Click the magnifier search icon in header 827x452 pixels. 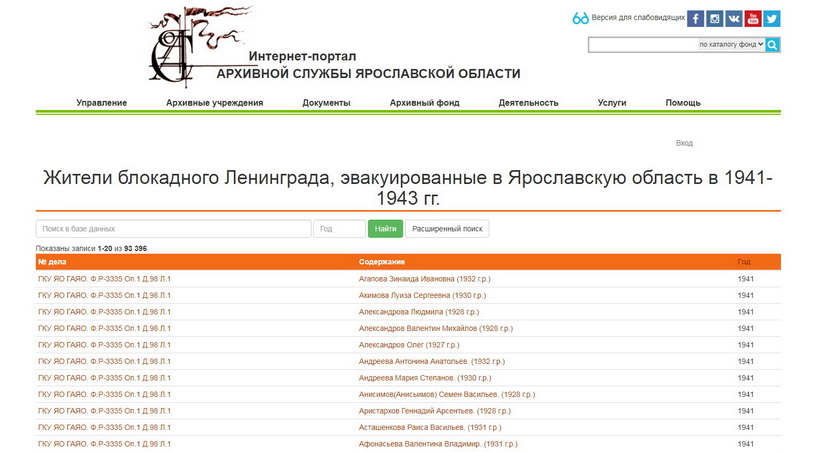tap(773, 45)
